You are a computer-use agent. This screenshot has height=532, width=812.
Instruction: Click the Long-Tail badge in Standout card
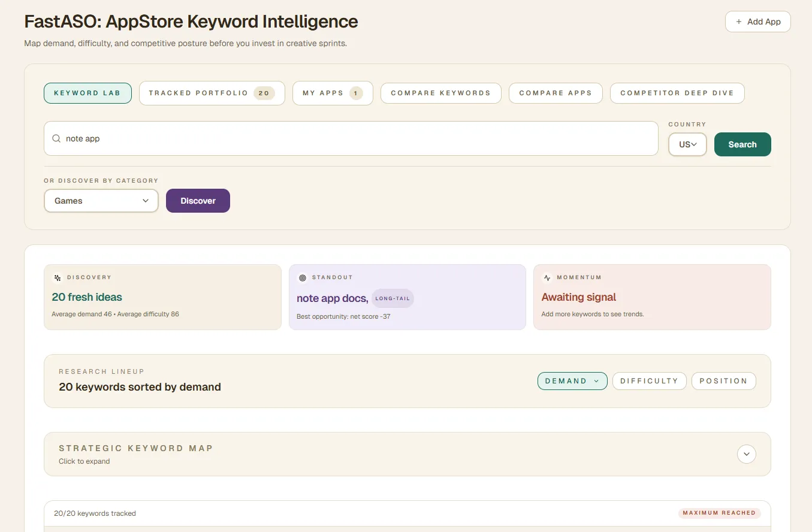393,298
